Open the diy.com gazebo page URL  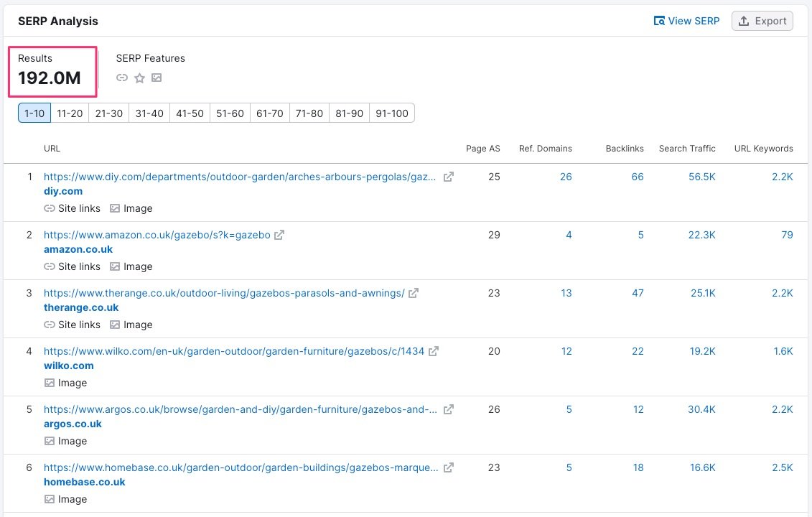(240, 177)
